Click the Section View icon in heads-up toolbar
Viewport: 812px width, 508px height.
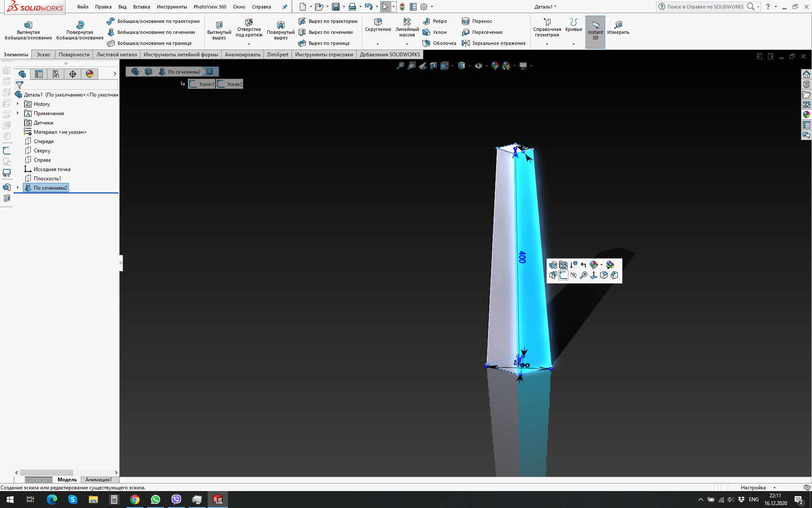click(433, 66)
